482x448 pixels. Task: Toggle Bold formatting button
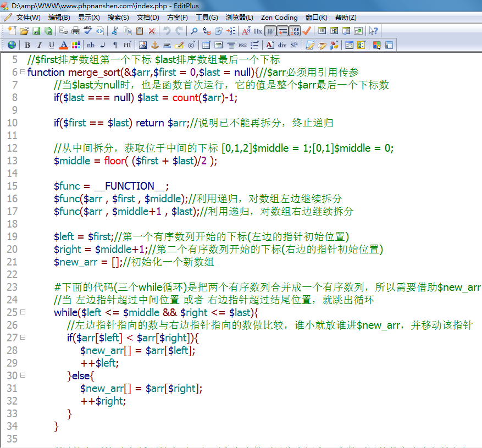click(x=27, y=45)
